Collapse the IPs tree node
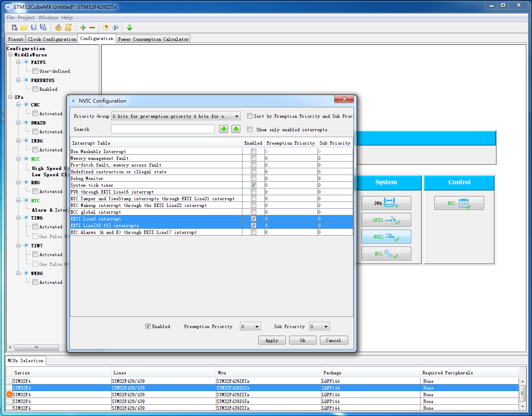The height and width of the screenshot is (416, 532). pos(11,97)
